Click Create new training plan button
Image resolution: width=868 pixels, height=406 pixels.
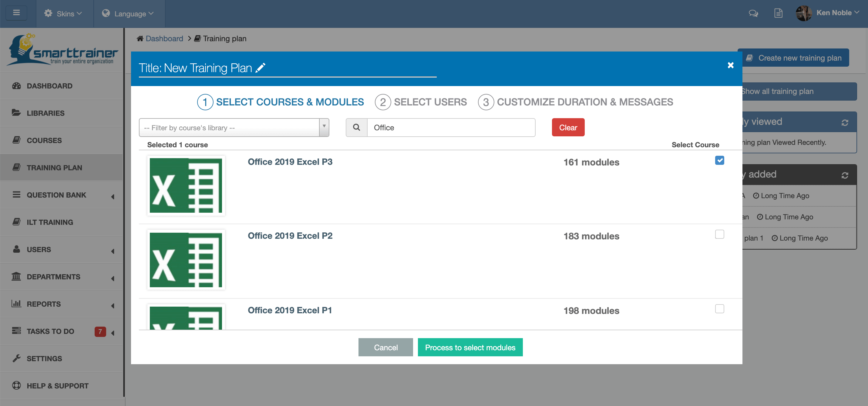pyautogui.click(x=796, y=58)
